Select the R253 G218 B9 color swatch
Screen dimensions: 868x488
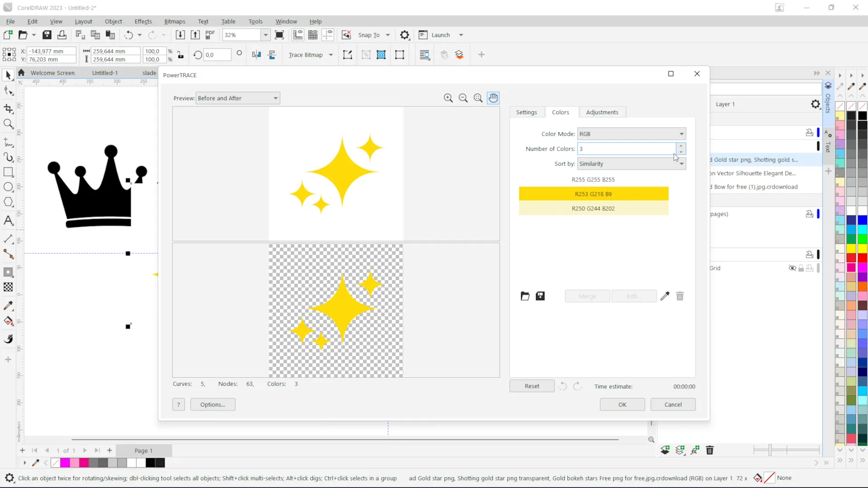[594, 194]
